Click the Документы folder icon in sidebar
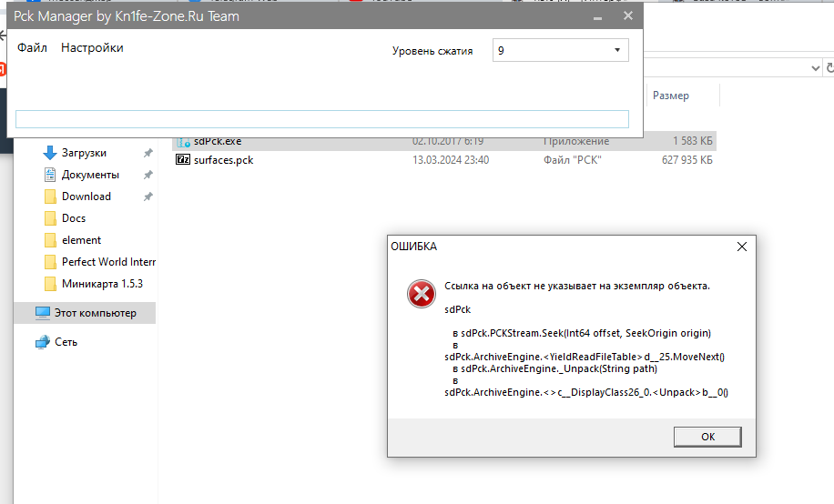Viewport: 834px width, 504px height. coord(51,175)
